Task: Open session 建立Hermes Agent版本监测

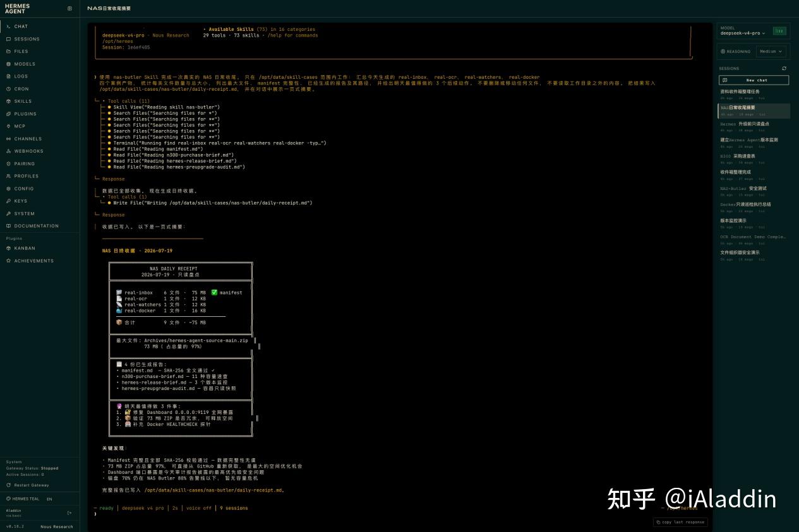Action: pyautogui.click(x=754, y=143)
